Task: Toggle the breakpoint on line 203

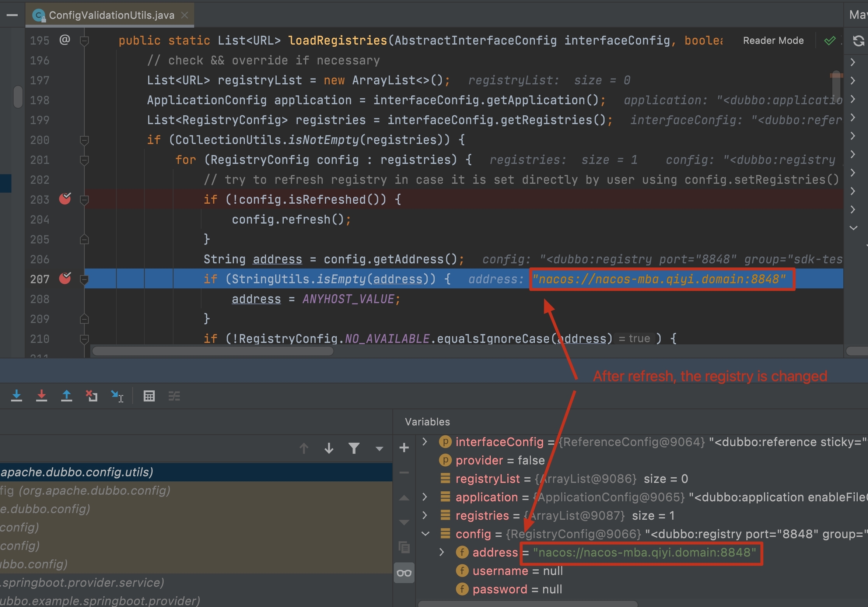Action: pos(65,199)
